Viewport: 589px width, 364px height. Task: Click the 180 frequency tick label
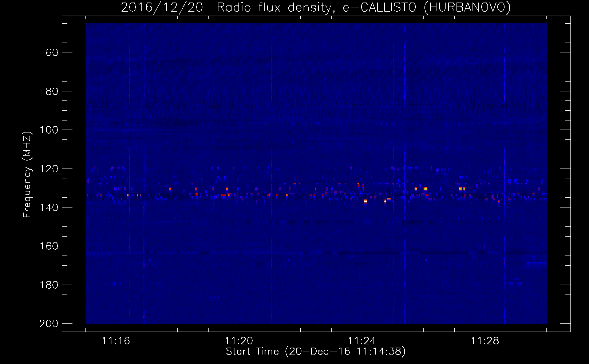[x=49, y=285]
